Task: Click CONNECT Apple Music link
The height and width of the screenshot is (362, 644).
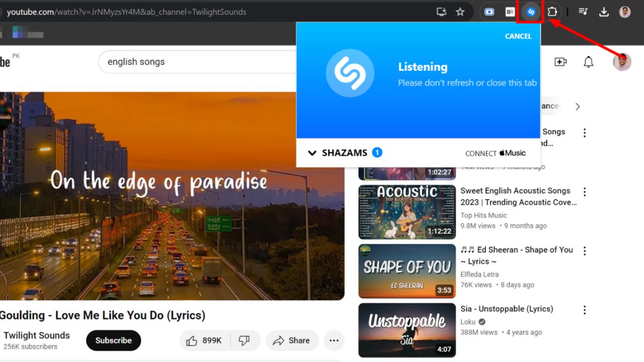Action: [x=496, y=153]
